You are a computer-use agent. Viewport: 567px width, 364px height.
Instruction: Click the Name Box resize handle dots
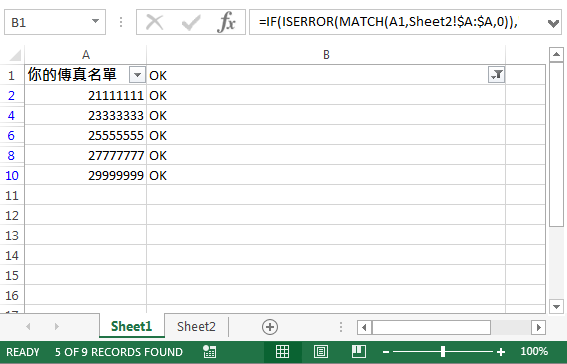(121, 22)
